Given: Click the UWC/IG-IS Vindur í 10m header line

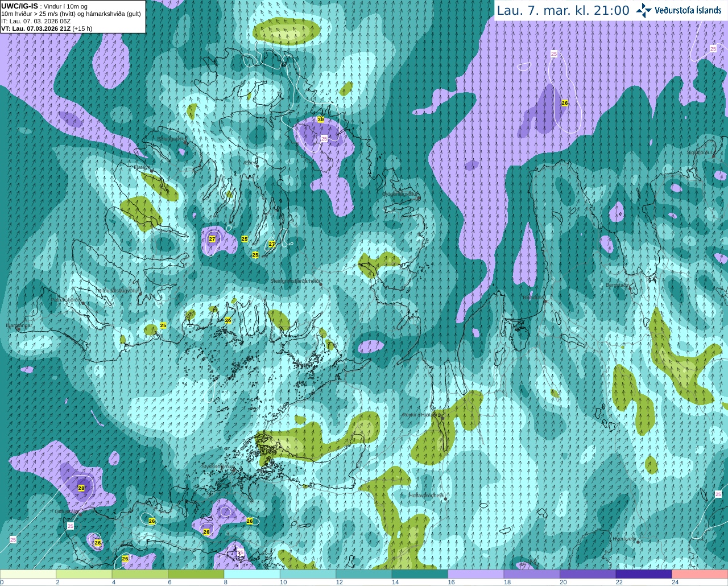Looking at the screenshot, I should (x=44, y=6).
